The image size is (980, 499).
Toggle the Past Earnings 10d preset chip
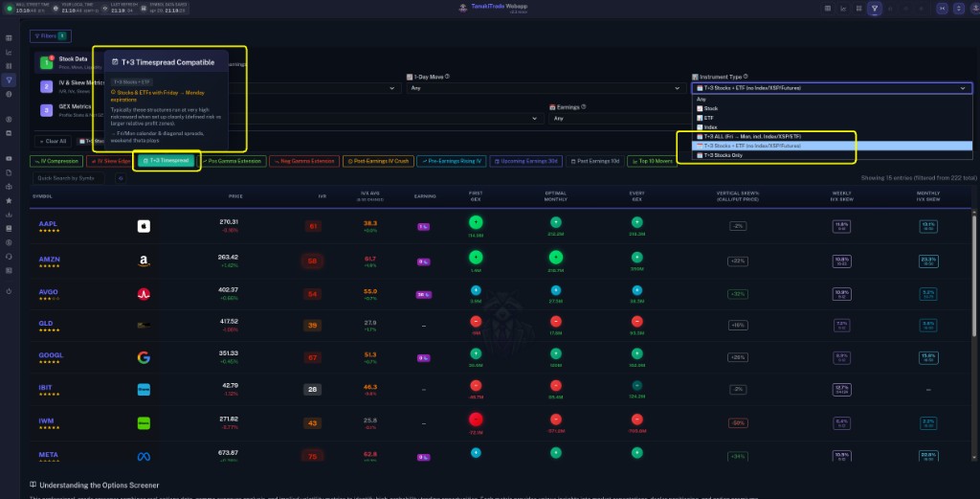[595, 161]
